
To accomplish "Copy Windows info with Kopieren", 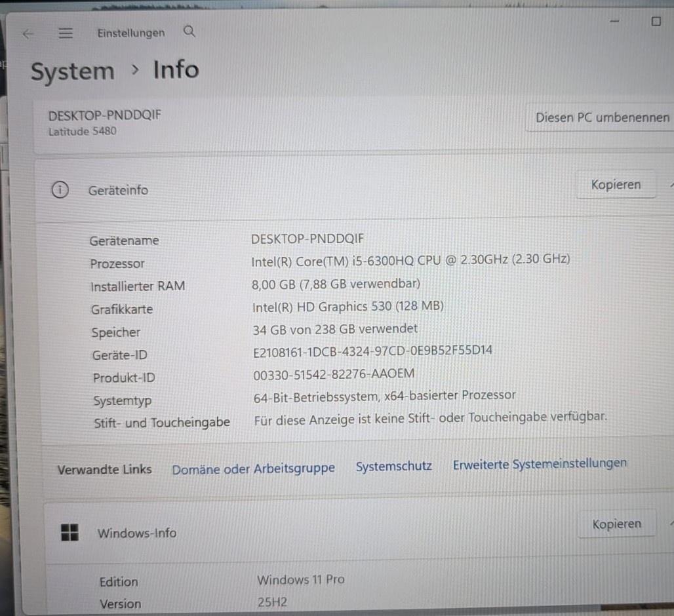I will (617, 524).
